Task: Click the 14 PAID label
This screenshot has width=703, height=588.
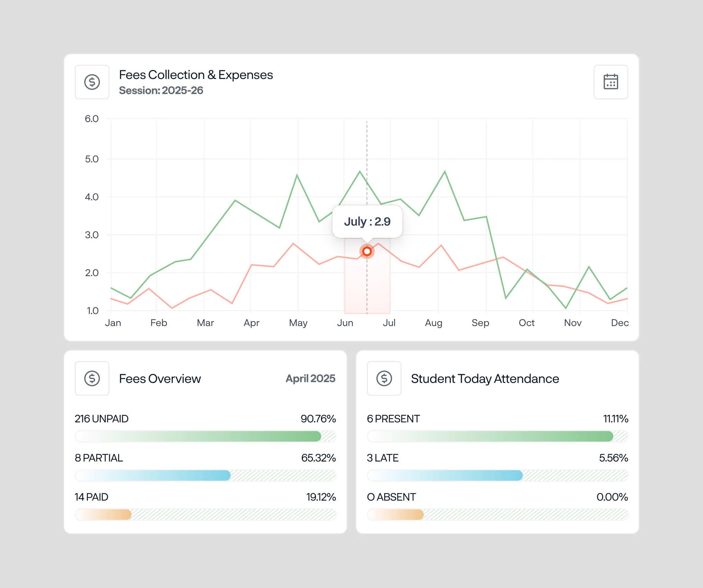Action: tap(92, 497)
